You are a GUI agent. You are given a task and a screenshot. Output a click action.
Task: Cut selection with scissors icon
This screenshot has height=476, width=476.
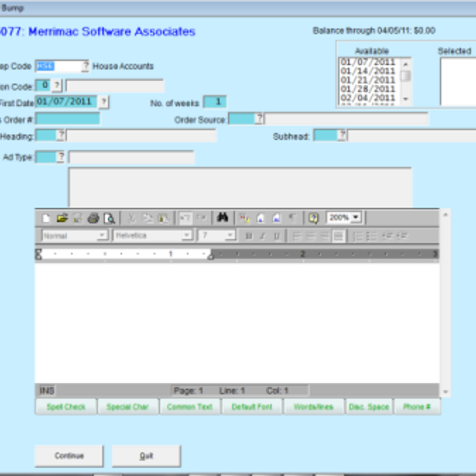coord(131,218)
